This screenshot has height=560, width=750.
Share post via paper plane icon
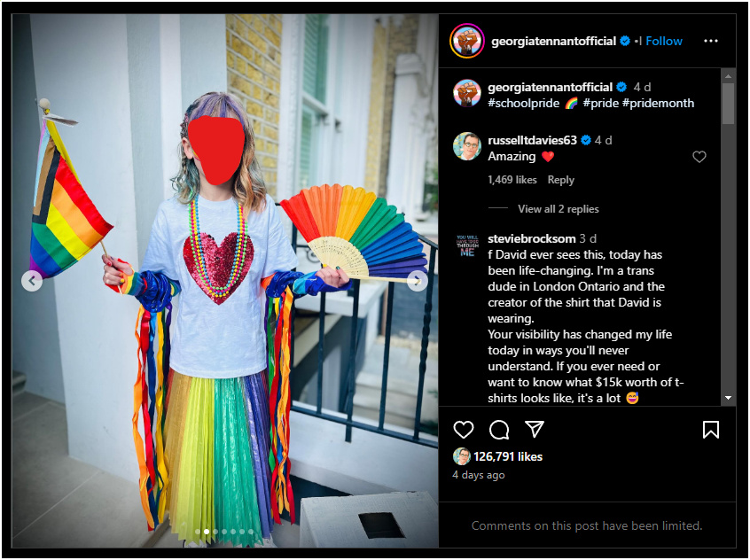535,429
